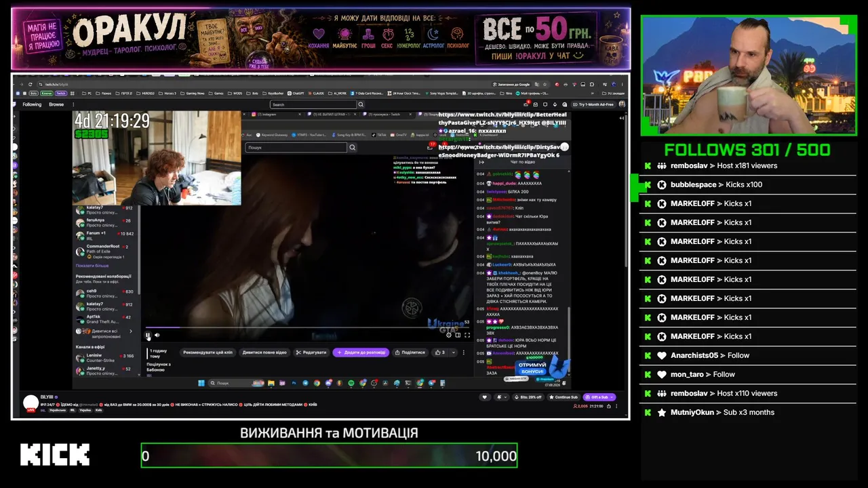This screenshot has width=868, height=488.
Task: Open notification bell dropdown below stream
Action: pyautogui.click(x=500, y=397)
